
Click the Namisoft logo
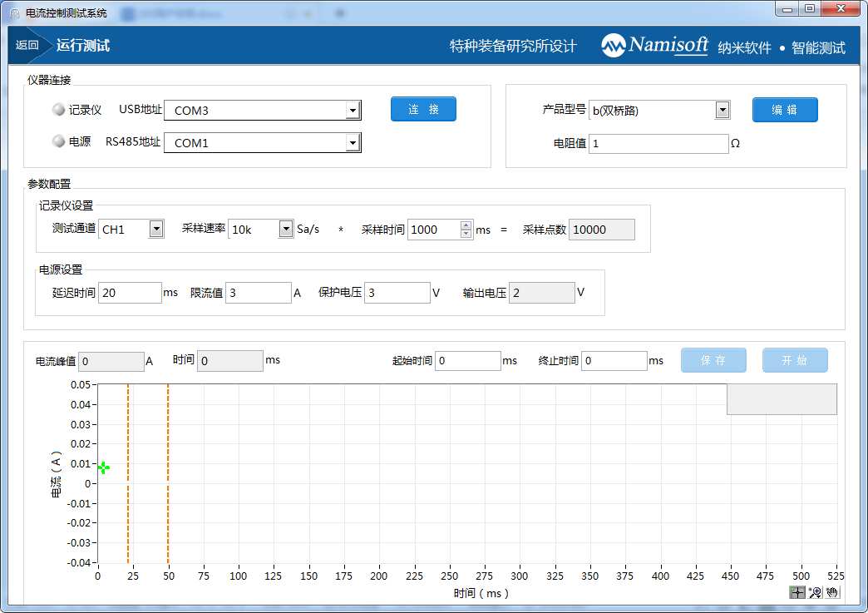pos(655,46)
